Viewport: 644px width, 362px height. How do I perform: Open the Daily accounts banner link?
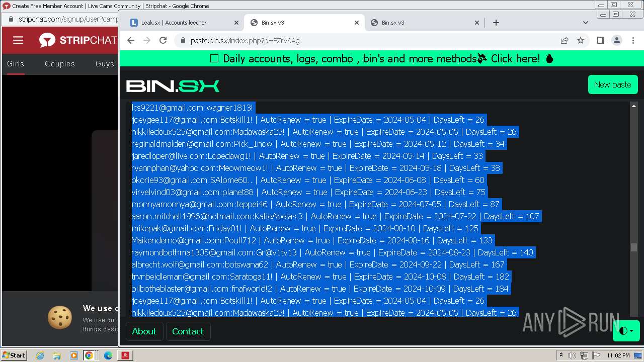(x=382, y=58)
